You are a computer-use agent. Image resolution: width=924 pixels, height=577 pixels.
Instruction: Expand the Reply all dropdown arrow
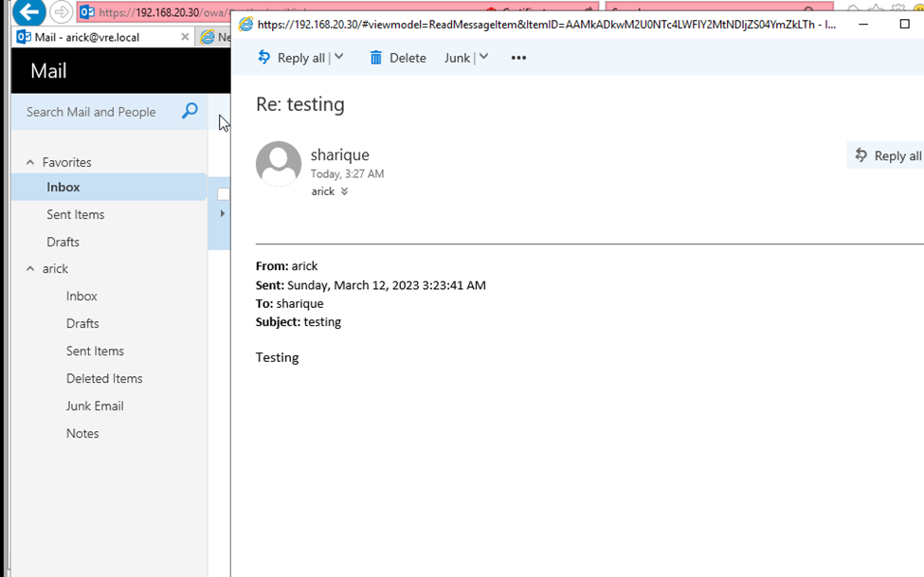[339, 58]
